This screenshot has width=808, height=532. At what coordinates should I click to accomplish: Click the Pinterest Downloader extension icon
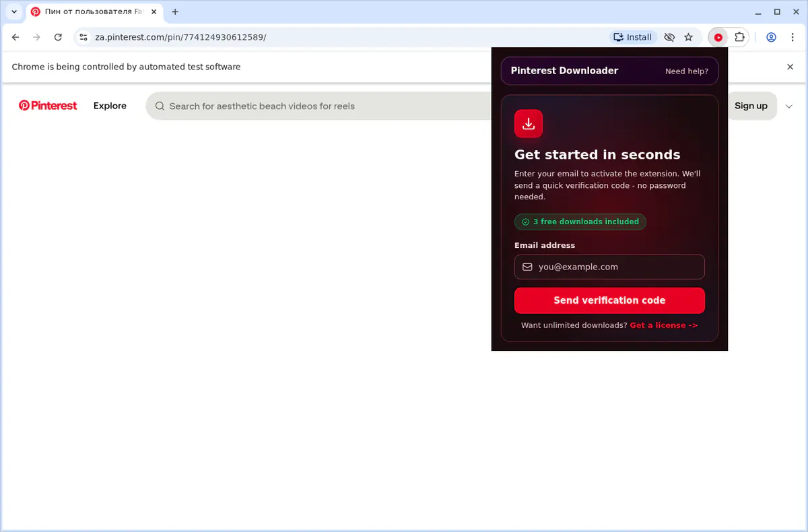(718, 38)
